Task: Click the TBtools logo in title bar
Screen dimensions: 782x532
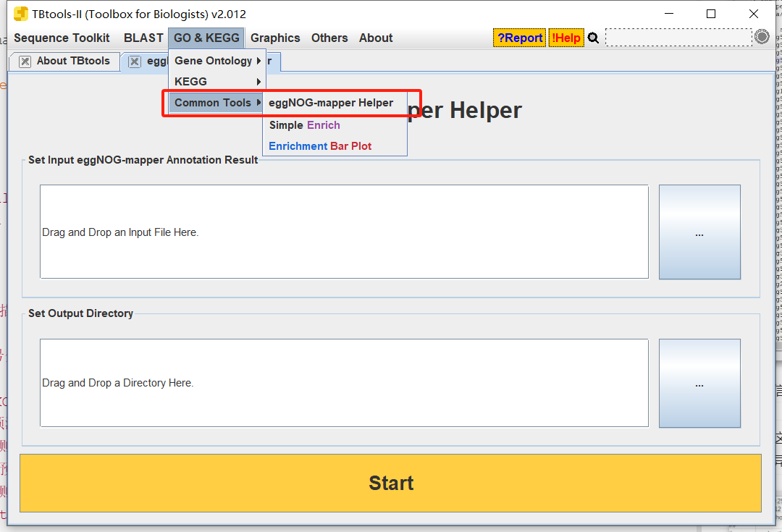Action: pos(21,14)
